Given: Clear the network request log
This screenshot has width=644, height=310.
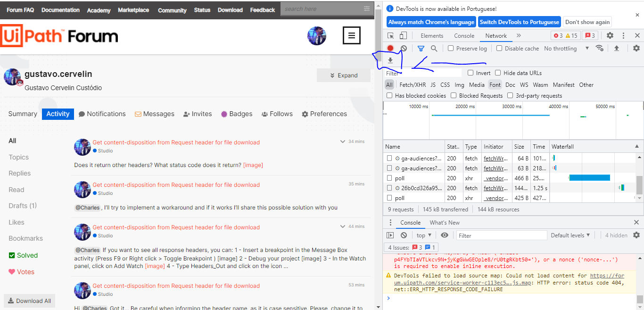Looking at the screenshot, I should point(403,48).
